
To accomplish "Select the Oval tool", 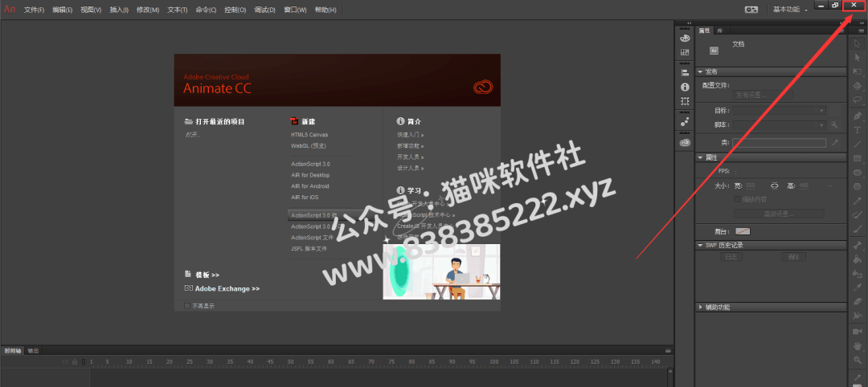I will point(858,173).
